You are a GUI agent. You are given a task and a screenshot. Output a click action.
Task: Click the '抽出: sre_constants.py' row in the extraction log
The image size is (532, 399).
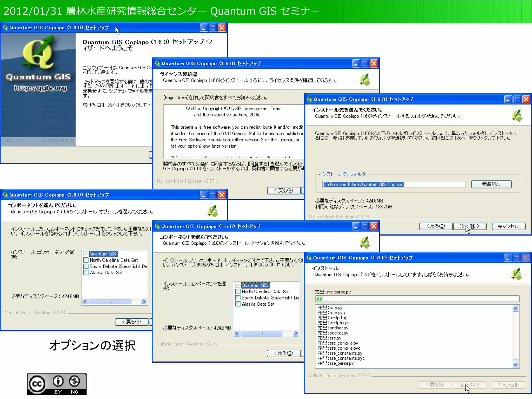[x=340, y=353]
